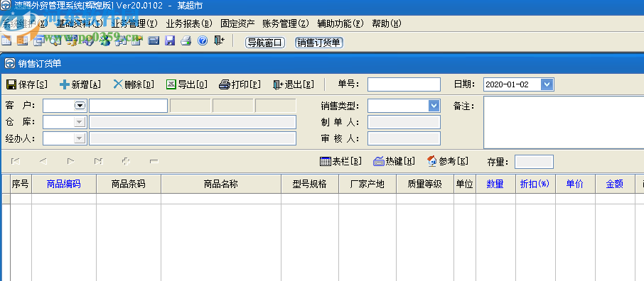Click the minus remove-row navigator icon

pyautogui.click(x=154, y=162)
